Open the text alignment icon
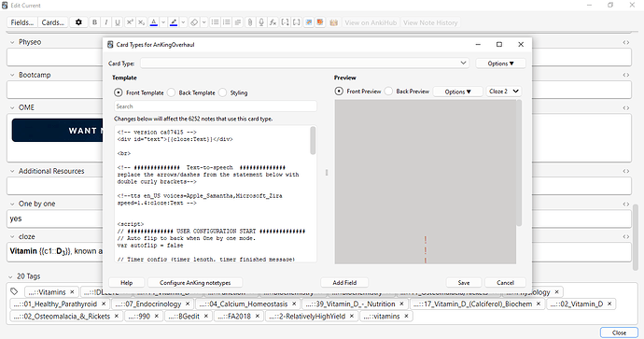Screen dimensions: 644x339 238,22
